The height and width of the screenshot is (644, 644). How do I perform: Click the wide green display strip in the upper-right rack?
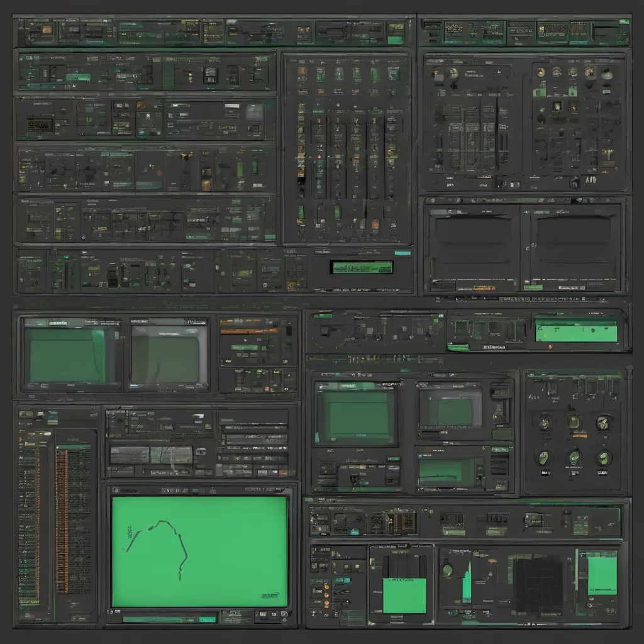[576, 330]
